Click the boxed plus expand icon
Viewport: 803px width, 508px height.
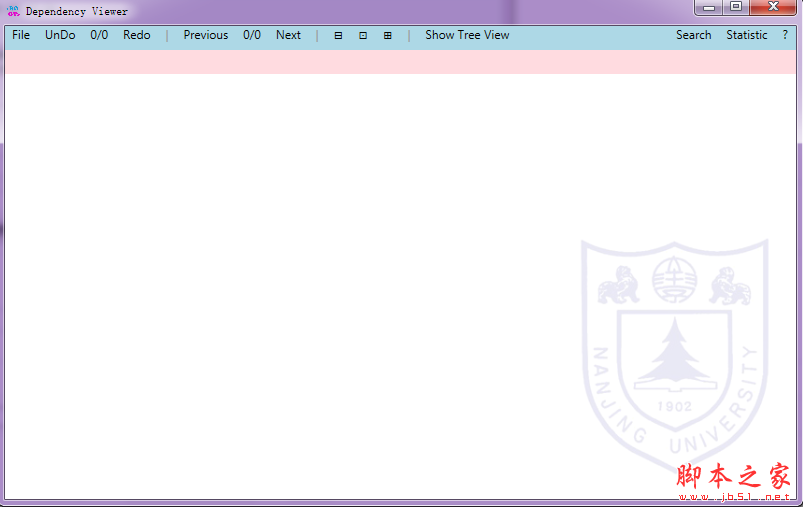(x=388, y=35)
